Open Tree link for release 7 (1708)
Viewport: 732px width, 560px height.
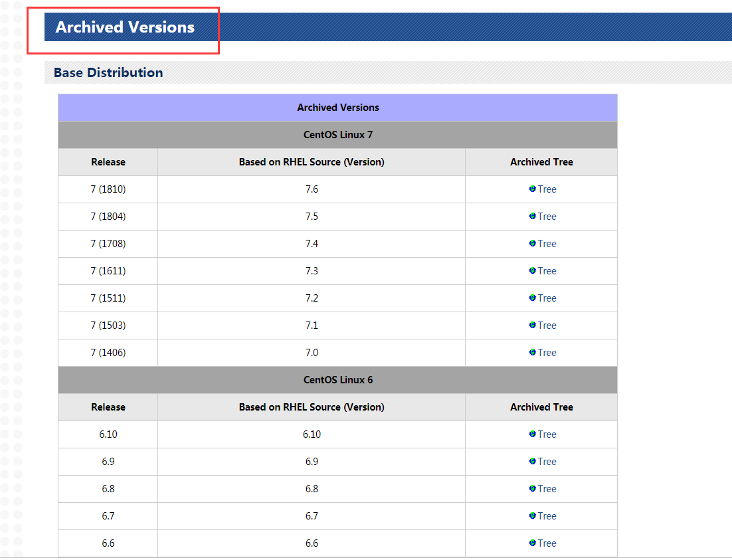tap(547, 243)
